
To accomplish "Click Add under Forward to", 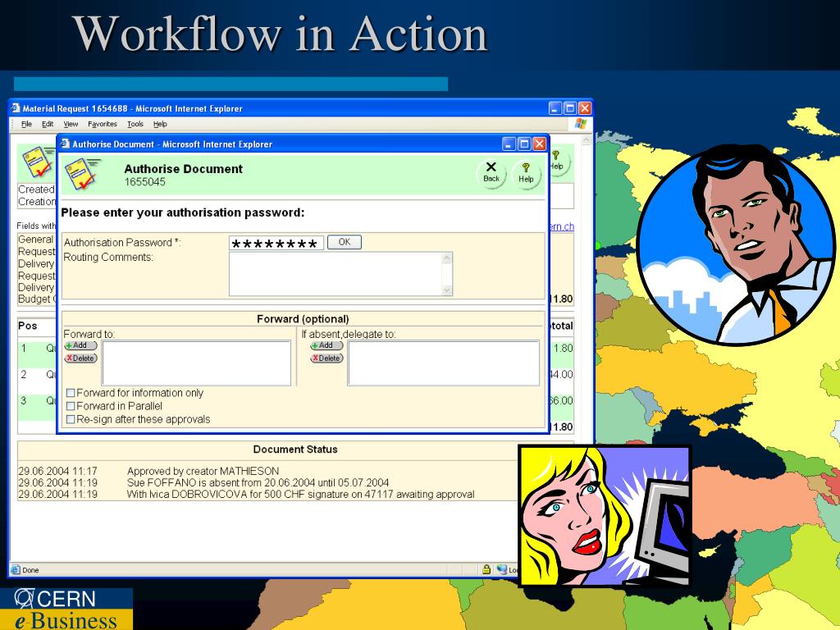I will [x=81, y=345].
